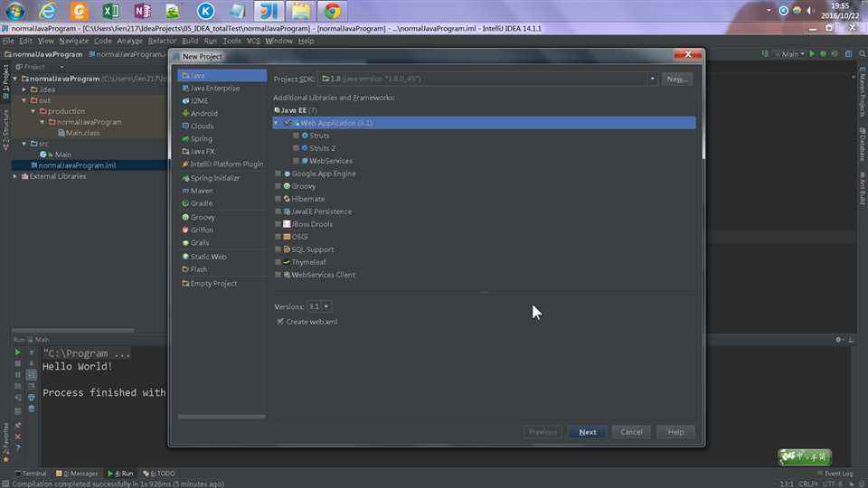The width and height of the screenshot is (868, 488).
Task: Open Internet Explorer from the taskbar
Action: coord(48,11)
